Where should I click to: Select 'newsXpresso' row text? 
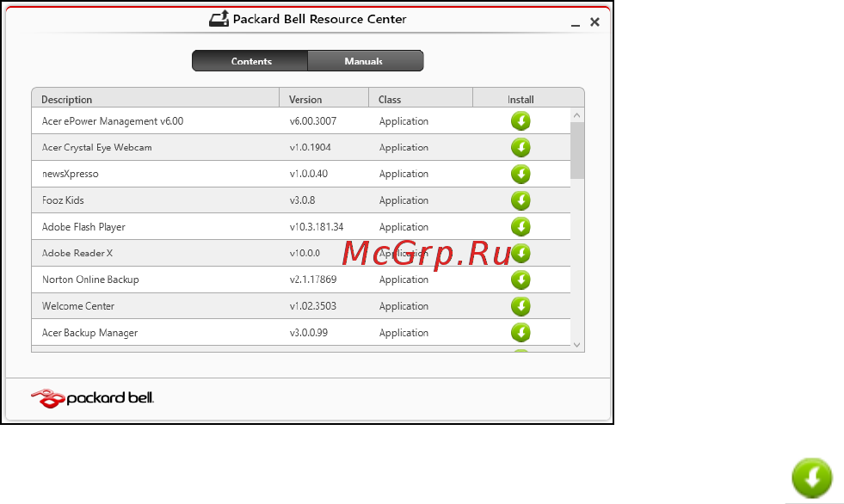(x=71, y=174)
